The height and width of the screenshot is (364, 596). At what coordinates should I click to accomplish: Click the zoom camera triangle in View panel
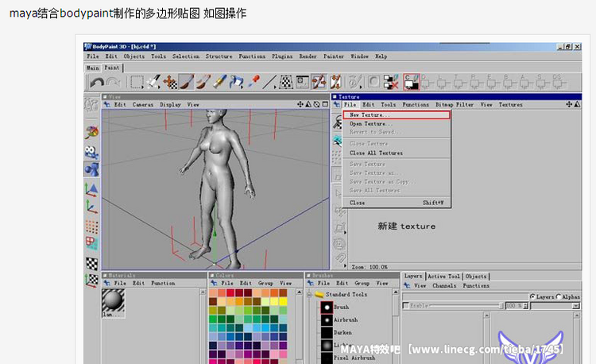(x=308, y=104)
